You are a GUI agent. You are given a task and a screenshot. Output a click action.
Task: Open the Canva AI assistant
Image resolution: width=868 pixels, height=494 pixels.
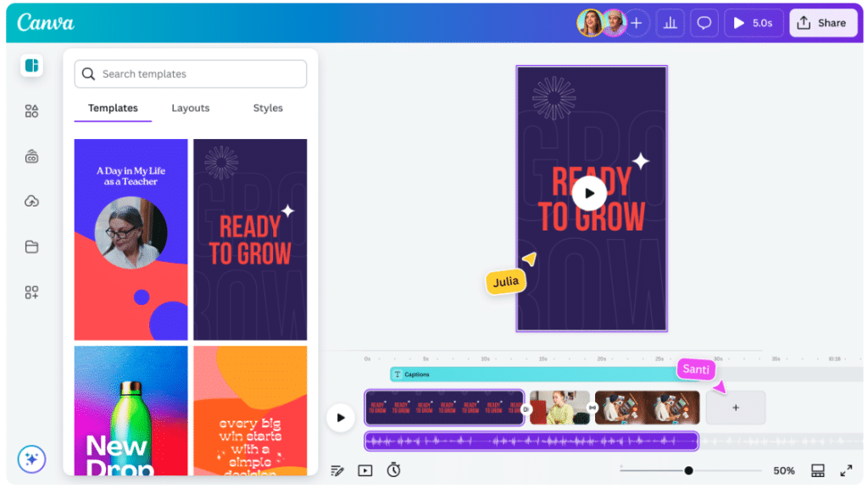click(31, 459)
